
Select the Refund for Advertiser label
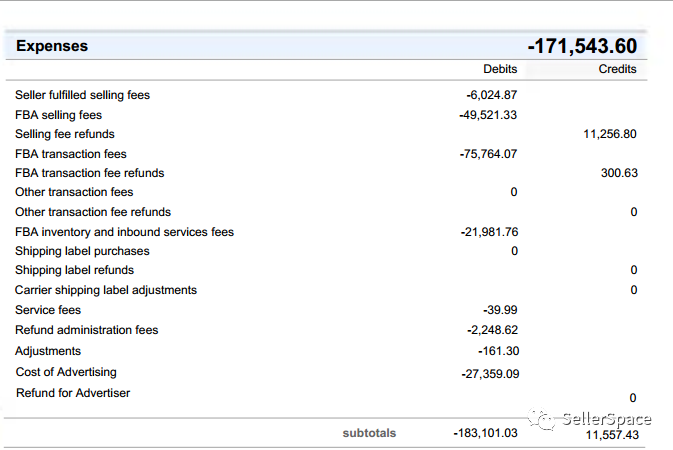click(73, 393)
